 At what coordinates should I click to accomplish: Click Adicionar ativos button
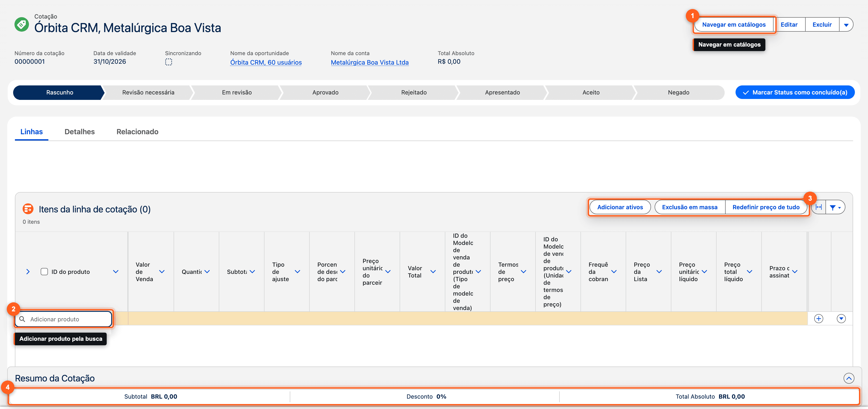point(620,207)
